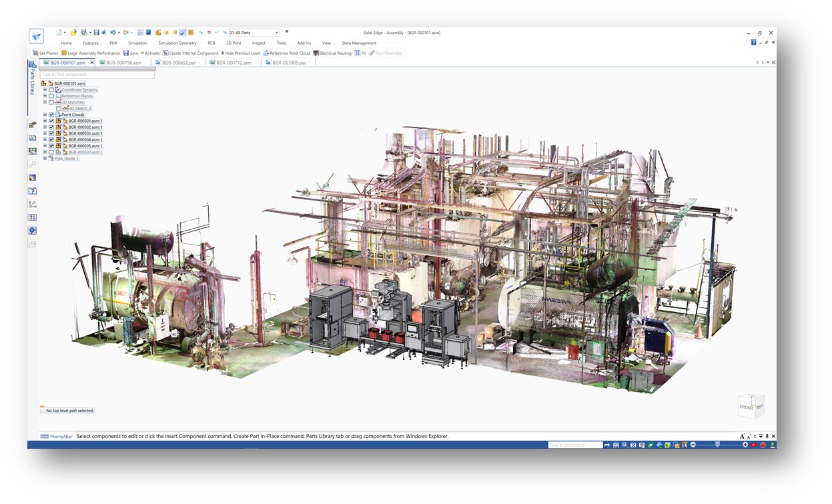Enable the Coordinate Systems checkbox
Viewport: 832px width, 504px height.
51,90
